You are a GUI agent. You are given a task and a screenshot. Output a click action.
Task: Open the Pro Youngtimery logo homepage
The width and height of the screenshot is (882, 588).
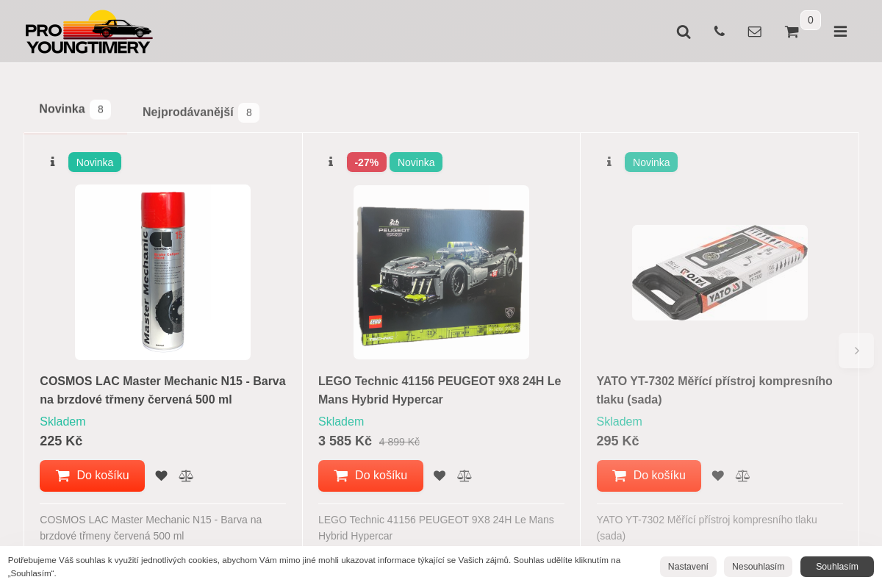pyautogui.click(x=89, y=32)
